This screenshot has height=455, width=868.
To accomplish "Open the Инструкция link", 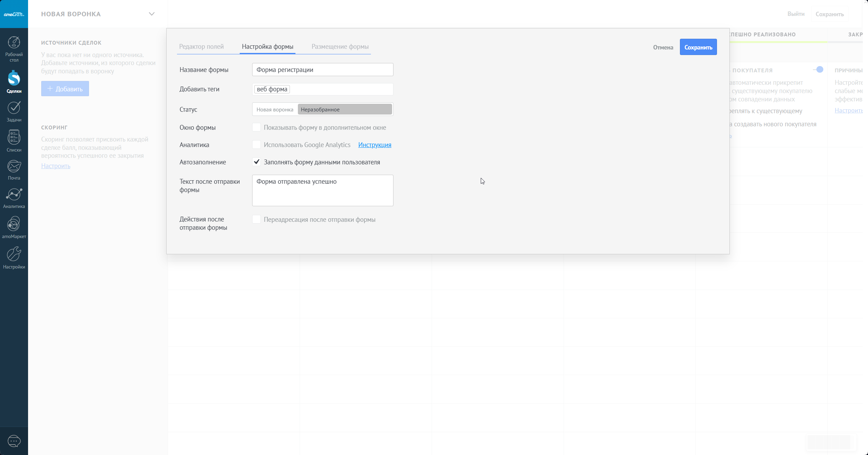I will pos(374,145).
